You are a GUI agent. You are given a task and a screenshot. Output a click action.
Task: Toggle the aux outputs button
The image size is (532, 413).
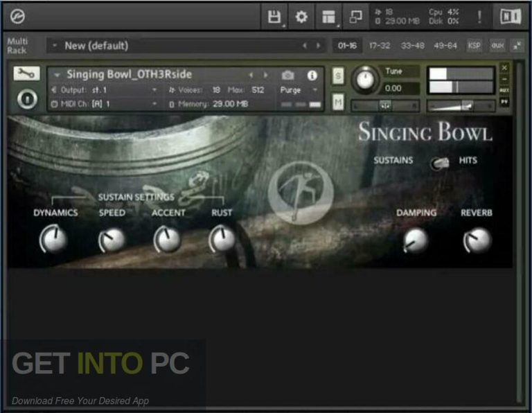(x=497, y=46)
